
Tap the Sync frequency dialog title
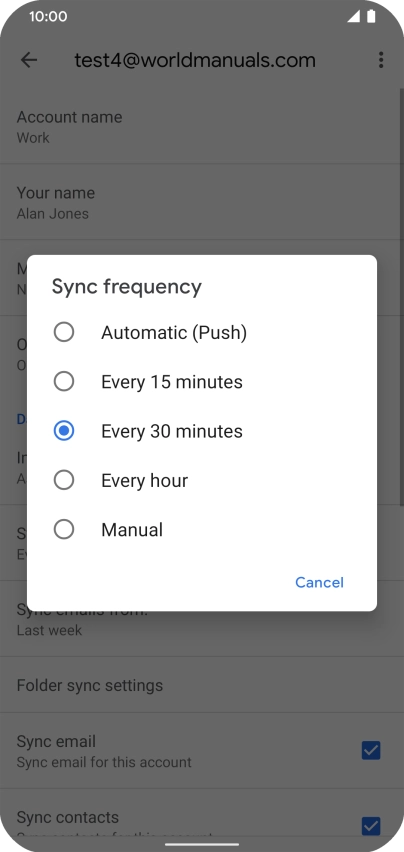point(127,287)
